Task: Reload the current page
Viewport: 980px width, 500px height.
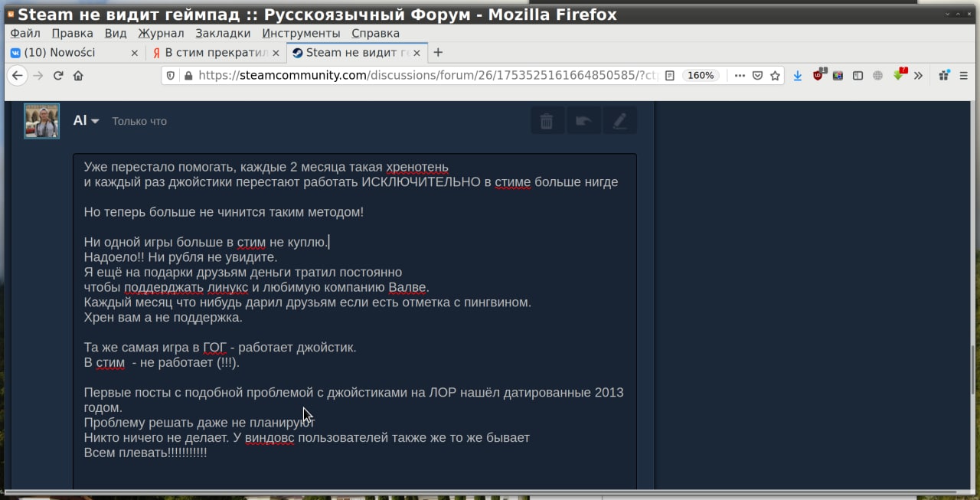Action: 58,76
